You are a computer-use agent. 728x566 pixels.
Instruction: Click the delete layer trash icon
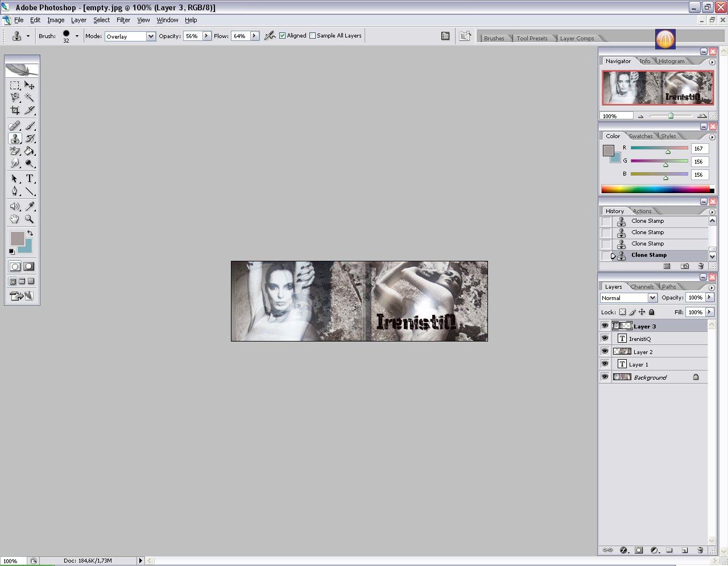pos(700,550)
